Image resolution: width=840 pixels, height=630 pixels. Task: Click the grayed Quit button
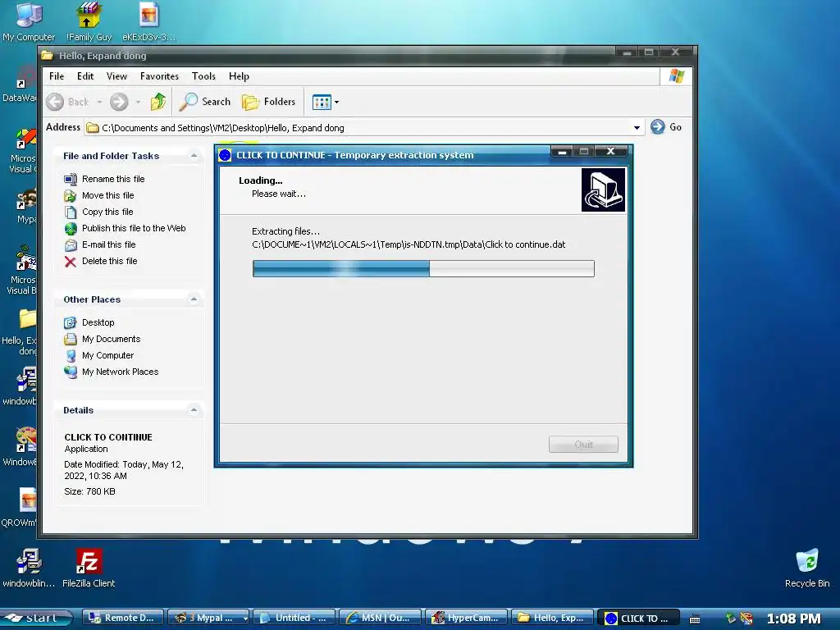pos(583,444)
